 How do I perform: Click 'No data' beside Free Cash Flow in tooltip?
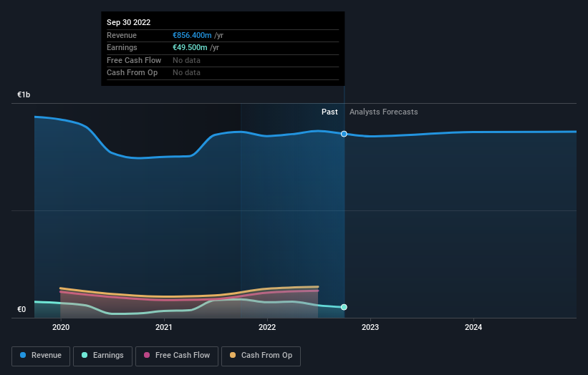pyautogui.click(x=186, y=60)
